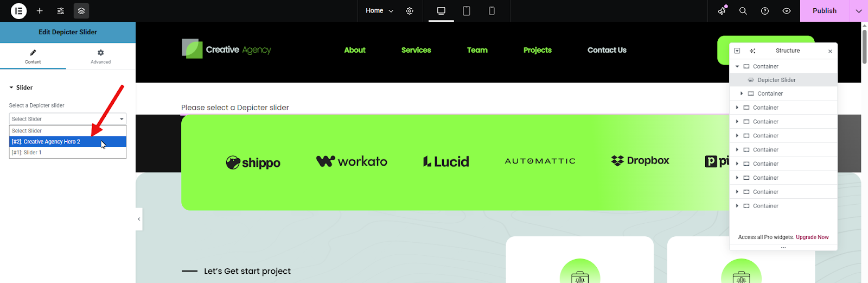
Task: Click 'Please select a Depicter slider' text
Action: [x=235, y=108]
